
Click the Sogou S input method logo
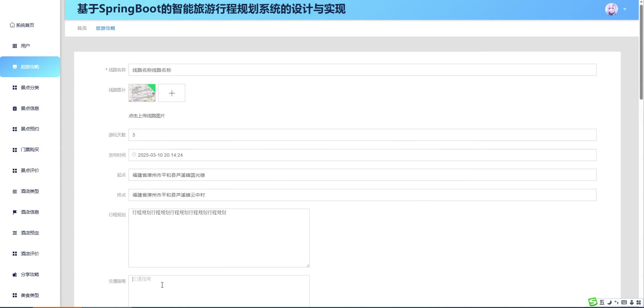point(593,302)
